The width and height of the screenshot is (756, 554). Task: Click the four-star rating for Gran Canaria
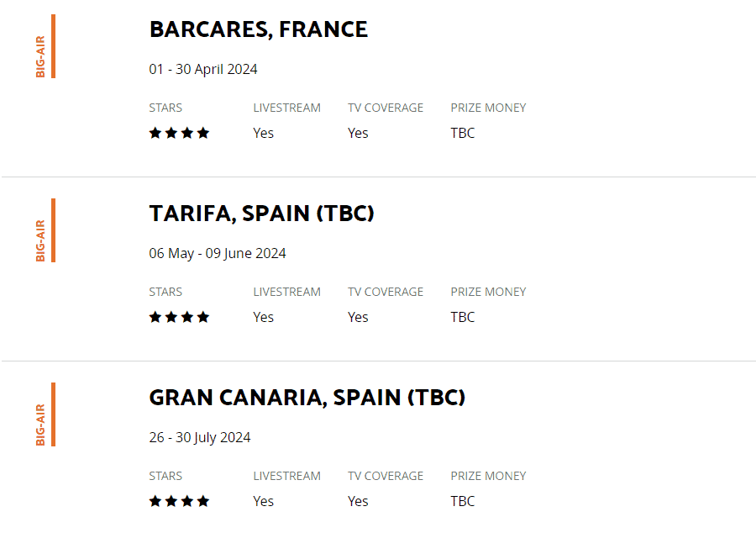[180, 501]
